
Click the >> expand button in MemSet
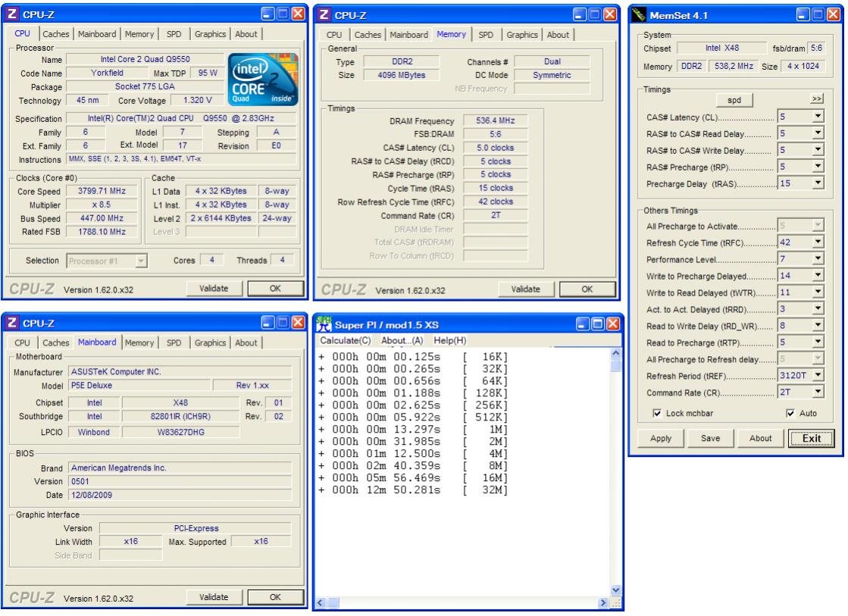click(x=817, y=99)
